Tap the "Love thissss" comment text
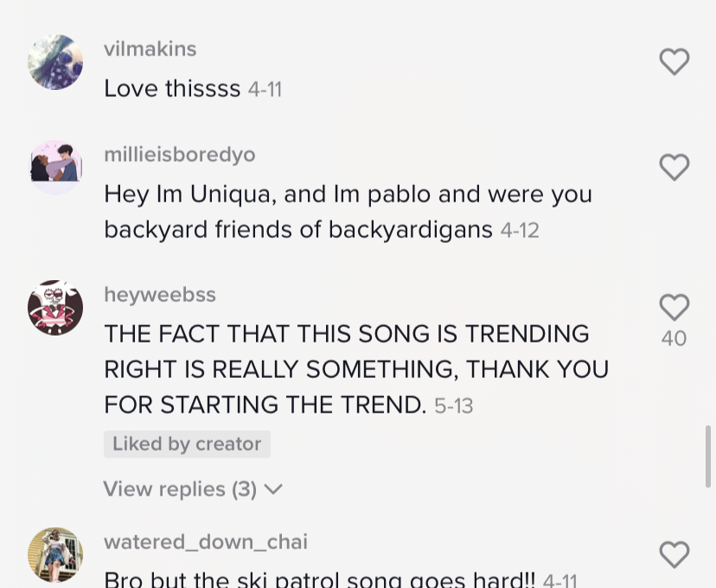This screenshot has width=716, height=588. click(x=172, y=89)
